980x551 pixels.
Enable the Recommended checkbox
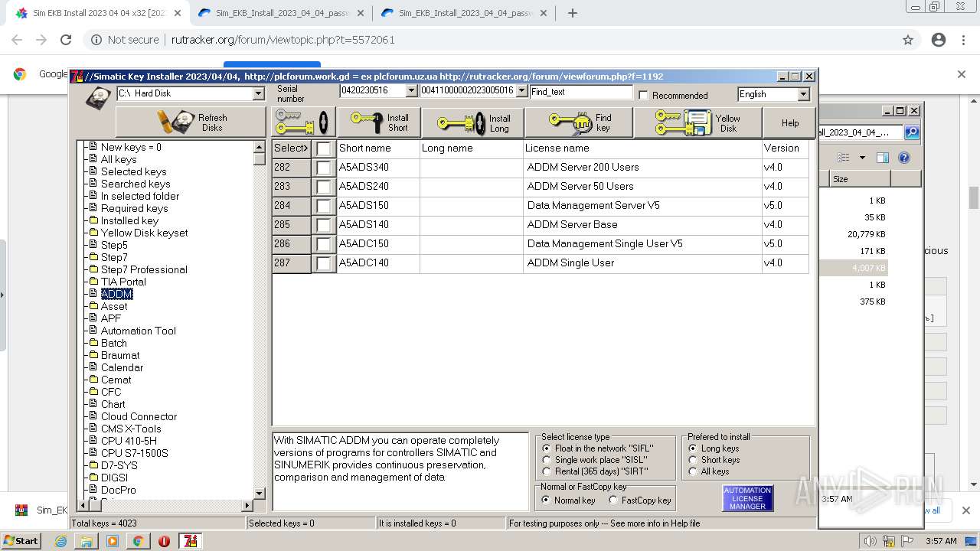(x=644, y=96)
